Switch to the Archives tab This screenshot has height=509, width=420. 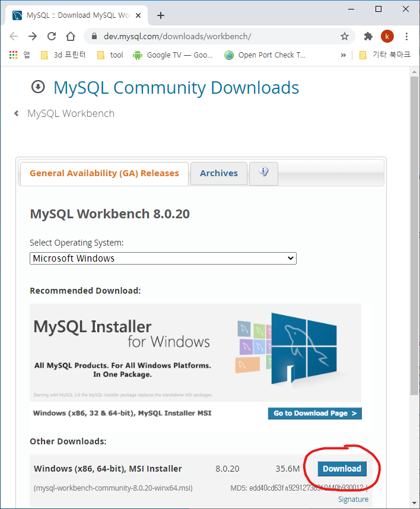tap(219, 173)
